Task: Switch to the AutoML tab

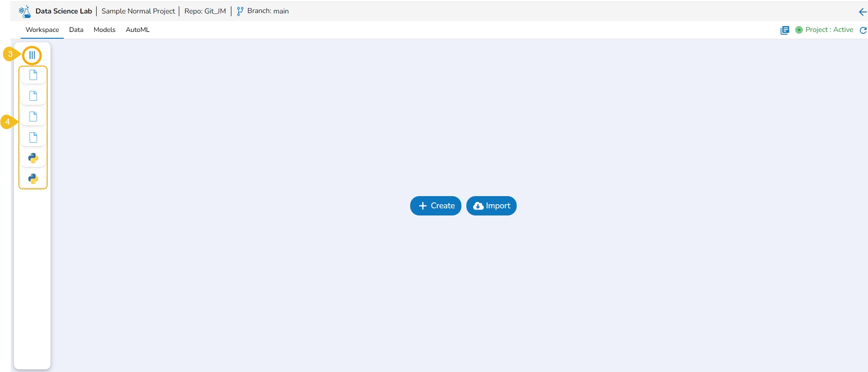Action: 137,30
